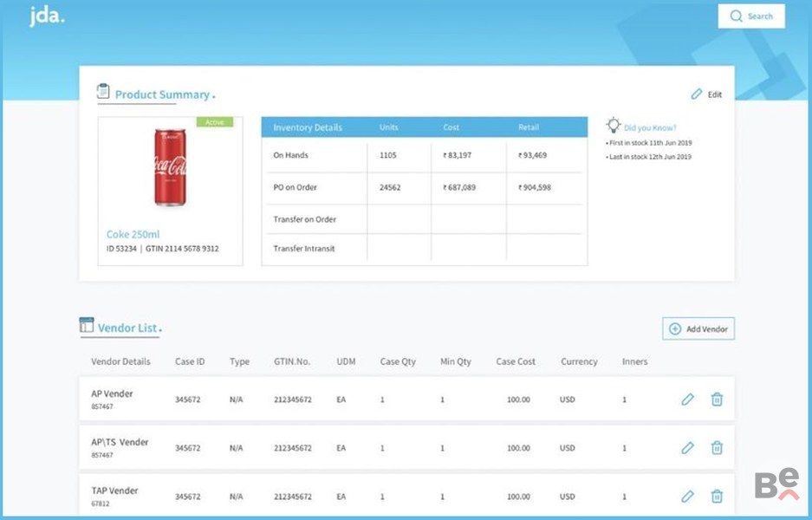This screenshot has width=812, height=520.
Task: Click the Edit pencil icon in Product Summary
Action: 697,94
